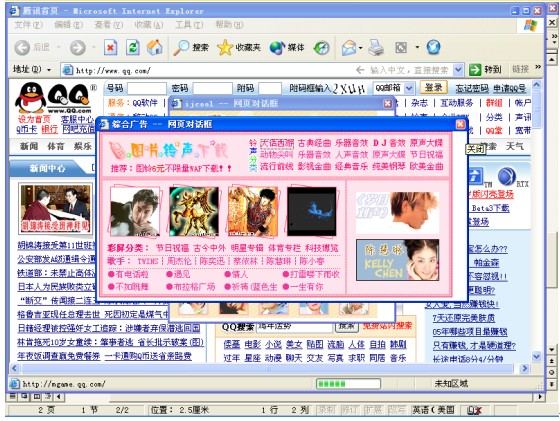Select the 新闻中心 tab
This screenshot has height=421, width=560.
click(47, 168)
